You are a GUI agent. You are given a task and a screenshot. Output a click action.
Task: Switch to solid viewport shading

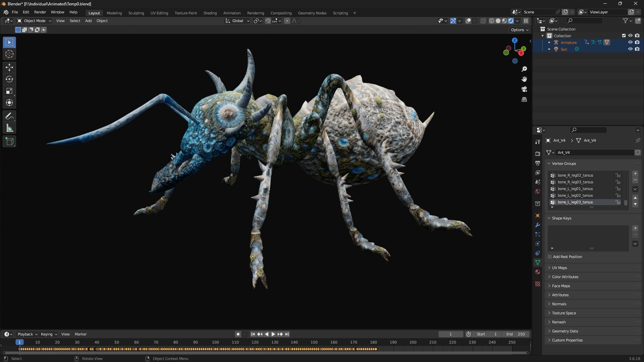(498, 21)
